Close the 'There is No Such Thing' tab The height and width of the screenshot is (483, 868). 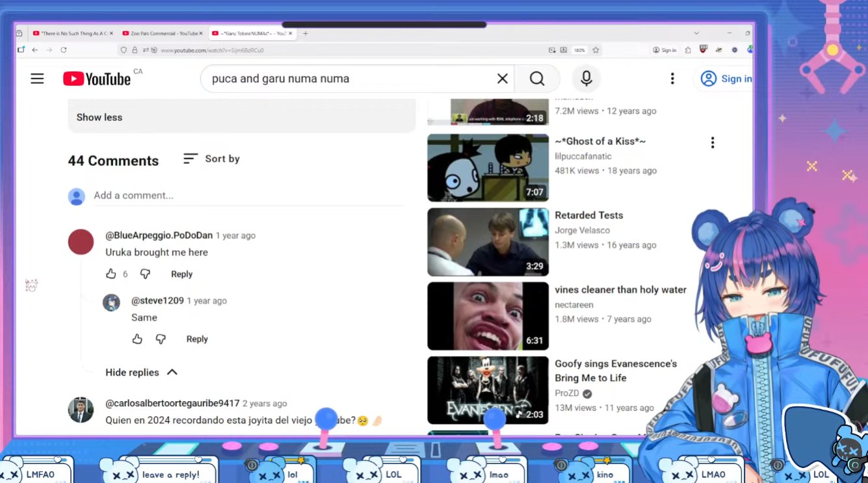[x=111, y=33]
